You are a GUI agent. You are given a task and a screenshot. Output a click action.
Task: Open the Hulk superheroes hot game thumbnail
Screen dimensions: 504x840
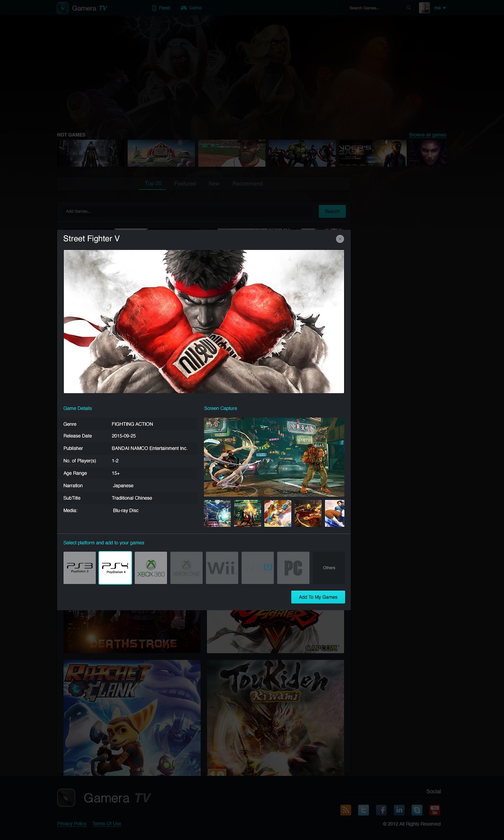[302, 153]
